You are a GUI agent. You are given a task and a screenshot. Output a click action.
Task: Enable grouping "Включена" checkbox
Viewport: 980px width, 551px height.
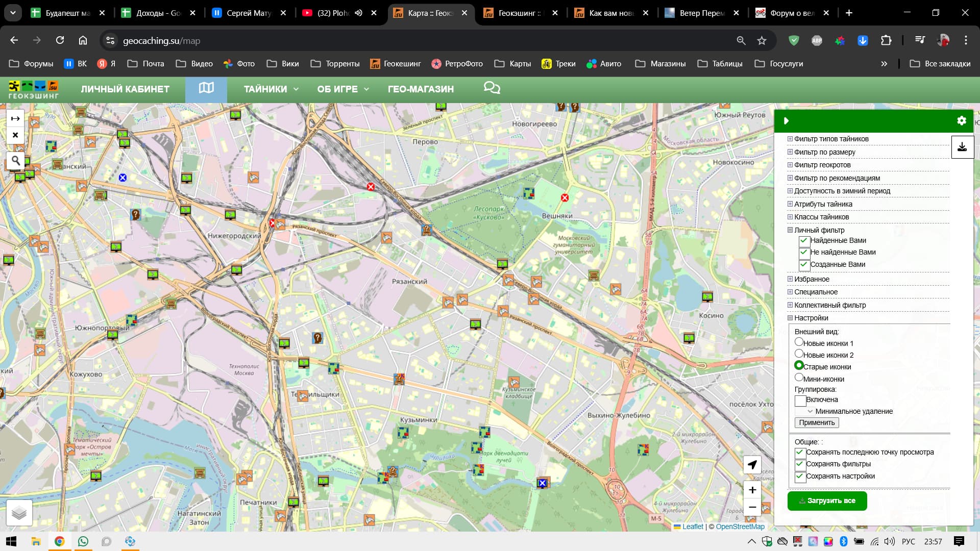coord(800,400)
